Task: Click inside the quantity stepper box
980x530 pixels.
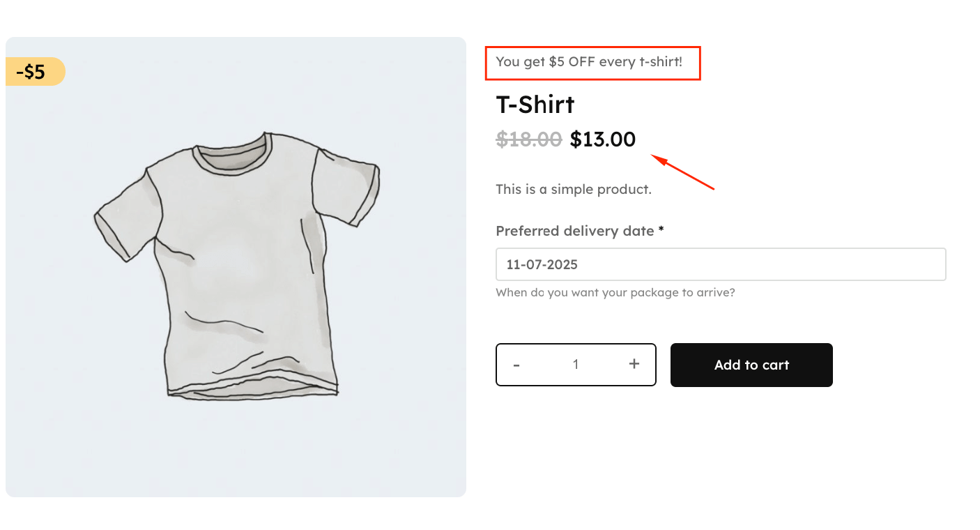Action: pos(576,363)
